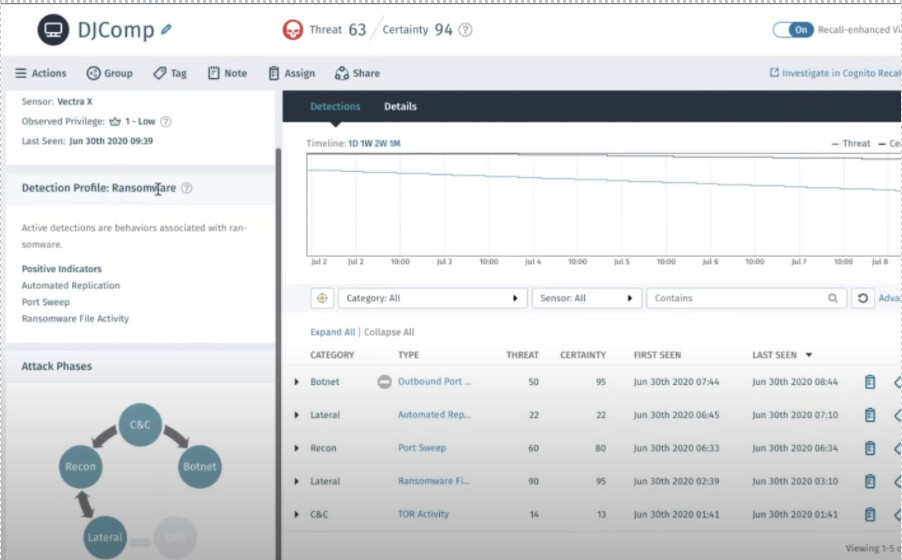The width and height of the screenshot is (902, 560).
Task: Expand the Botnet detection row
Action: click(x=296, y=382)
